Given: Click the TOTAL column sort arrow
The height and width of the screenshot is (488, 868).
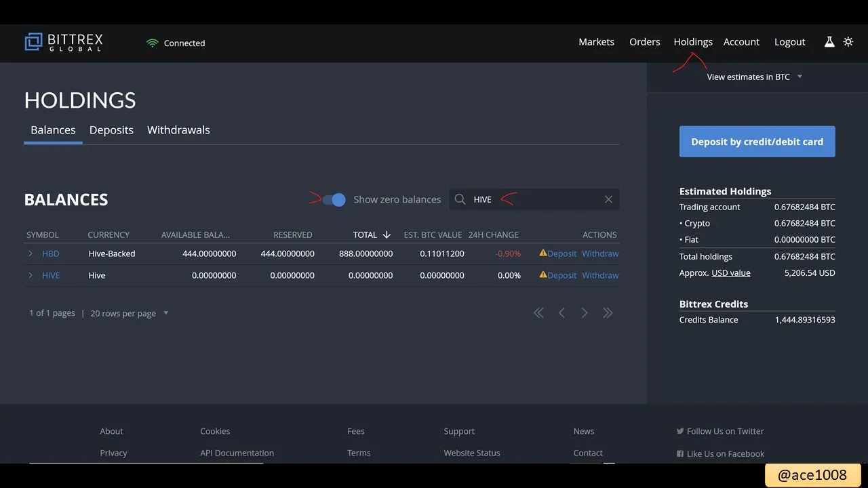Looking at the screenshot, I should 387,235.
